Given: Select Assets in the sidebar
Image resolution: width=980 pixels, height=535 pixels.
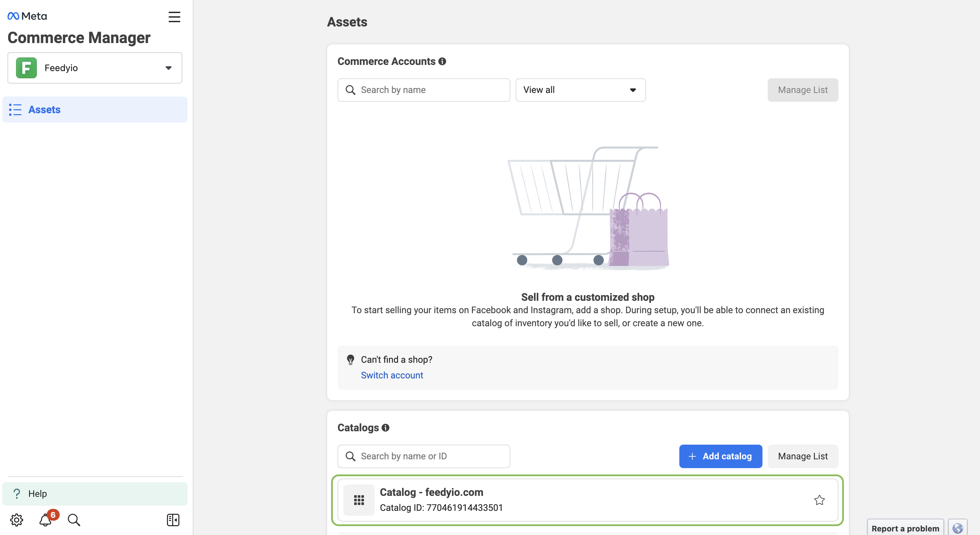Looking at the screenshot, I should coord(95,110).
